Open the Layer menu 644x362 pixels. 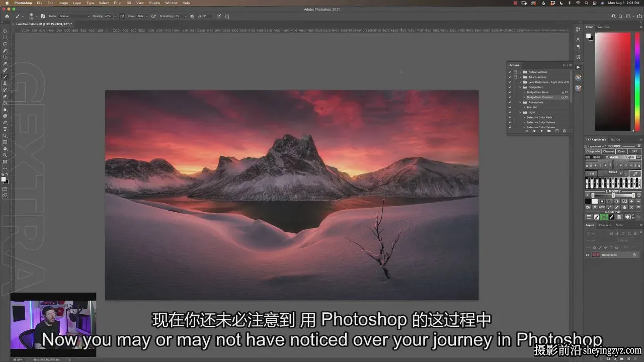[77, 3]
